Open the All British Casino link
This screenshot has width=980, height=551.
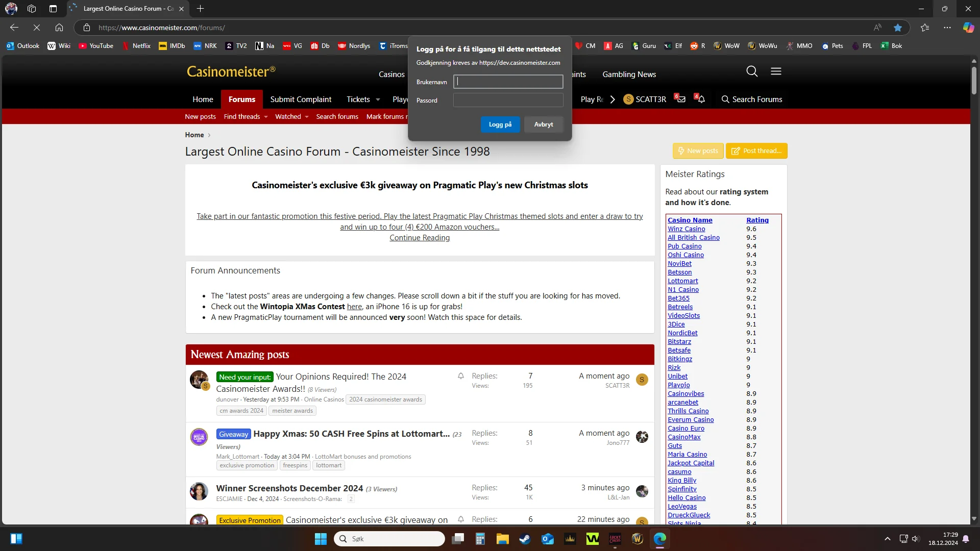[694, 238]
